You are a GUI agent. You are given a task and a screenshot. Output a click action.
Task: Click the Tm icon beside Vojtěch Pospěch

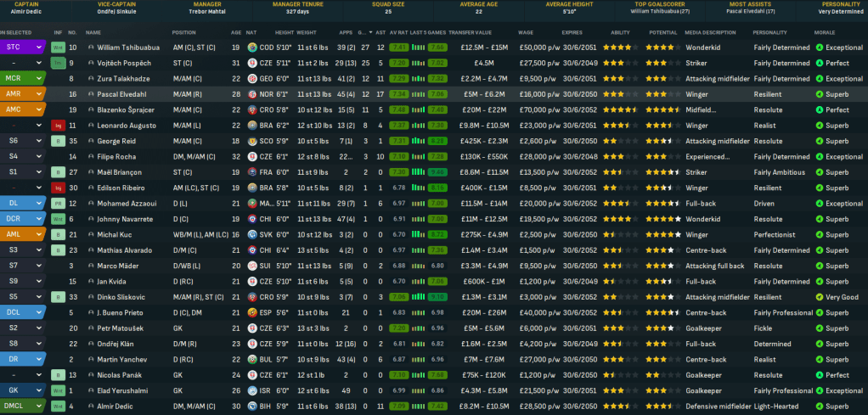(58, 63)
